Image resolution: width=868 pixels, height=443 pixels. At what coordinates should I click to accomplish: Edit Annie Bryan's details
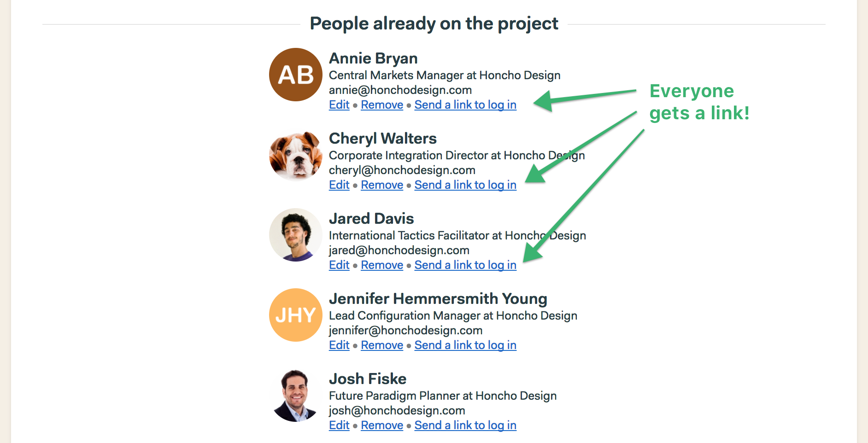tap(339, 105)
